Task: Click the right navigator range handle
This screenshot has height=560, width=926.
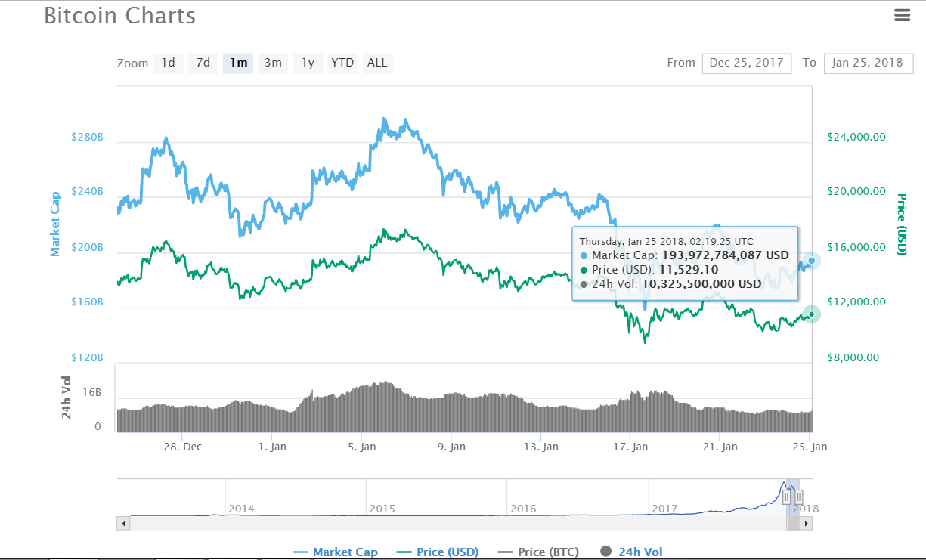Action: tap(798, 497)
